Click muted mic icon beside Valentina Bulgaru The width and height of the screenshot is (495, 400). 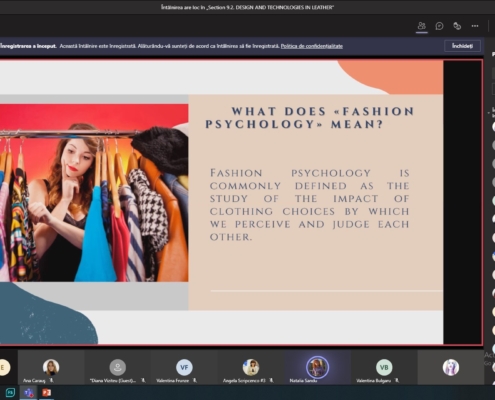(x=397, y=380)
